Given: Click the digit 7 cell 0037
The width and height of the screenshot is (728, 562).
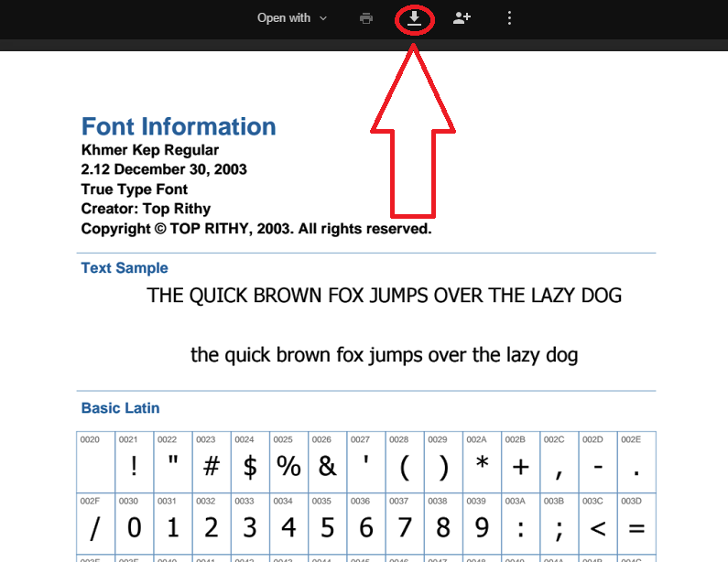Looking at the screenshot, I should coord(405,524).
